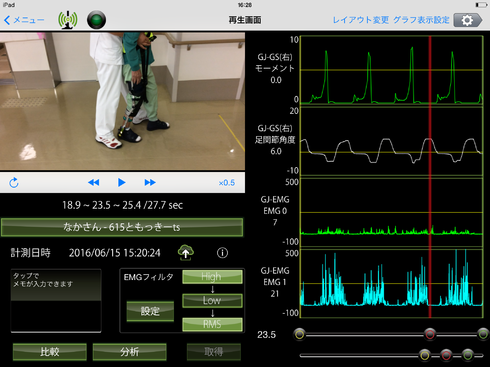Click the replay loop icon
Viewport: 490px width, 367px height.
(x=14, y=182)
